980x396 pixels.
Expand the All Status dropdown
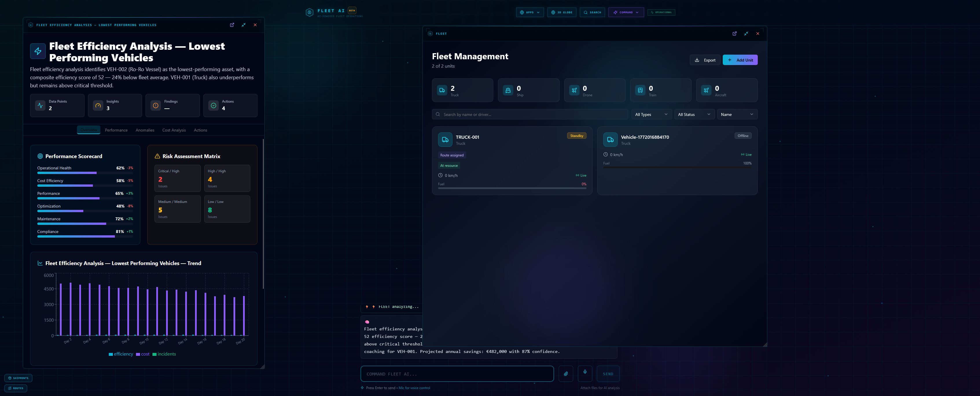694,114
